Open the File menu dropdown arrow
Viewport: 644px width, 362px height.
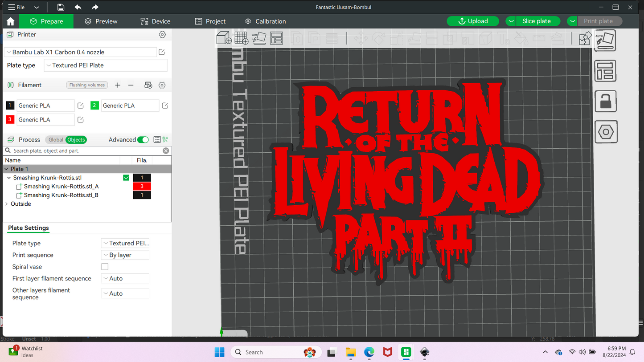(37, 7)
